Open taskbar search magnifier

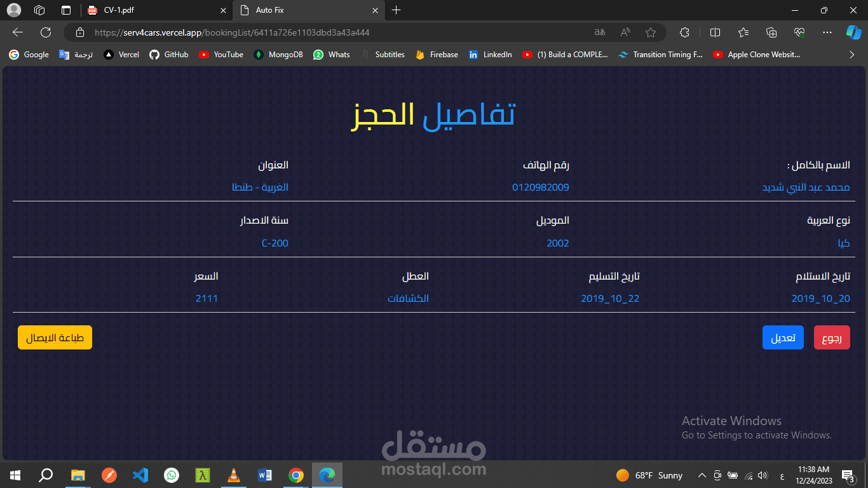pyautogui.click(x=46, y=475)
